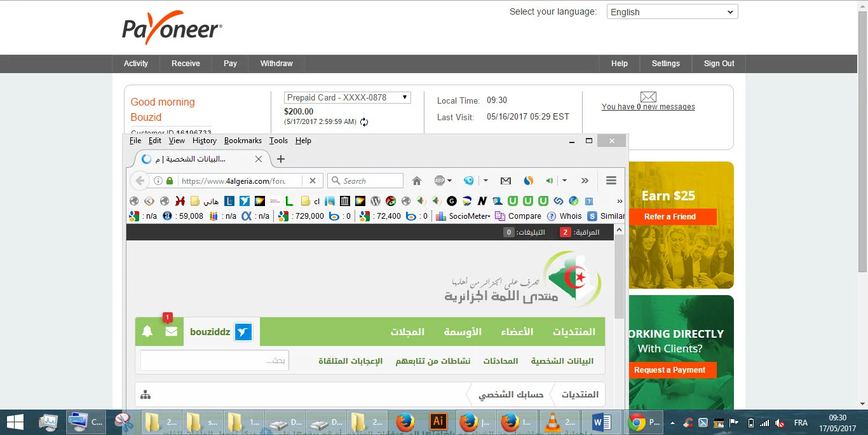The image size is (868, 435).
Task: Open the 'You have 0 new messages' link
Action: 648,107
